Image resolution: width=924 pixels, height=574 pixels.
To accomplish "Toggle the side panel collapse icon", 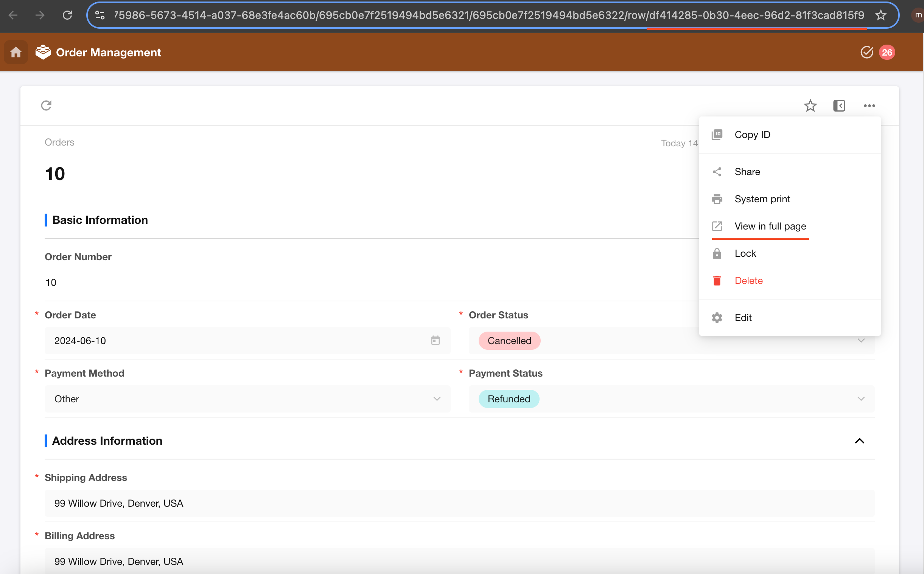I will pos(839,105).
